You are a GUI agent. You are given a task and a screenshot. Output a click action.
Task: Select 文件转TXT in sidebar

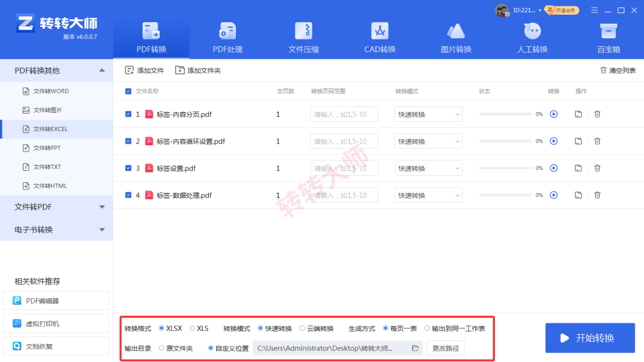click(56, 167)
